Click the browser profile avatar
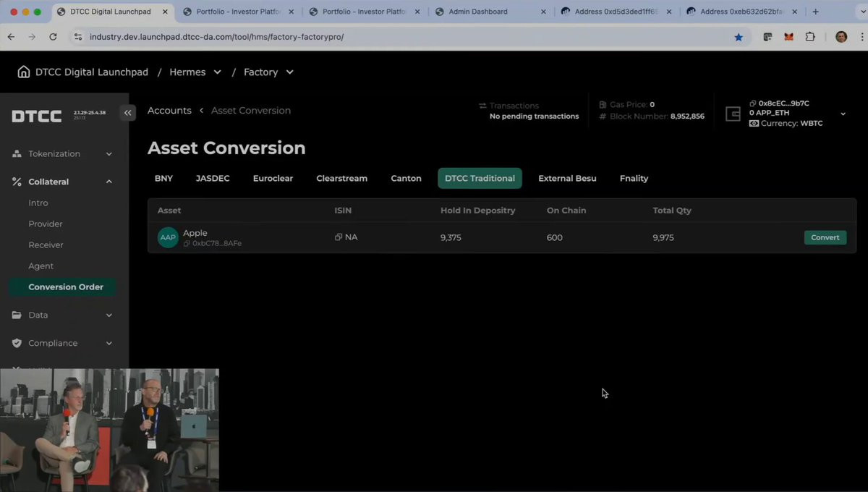 (x=841, y=37)
